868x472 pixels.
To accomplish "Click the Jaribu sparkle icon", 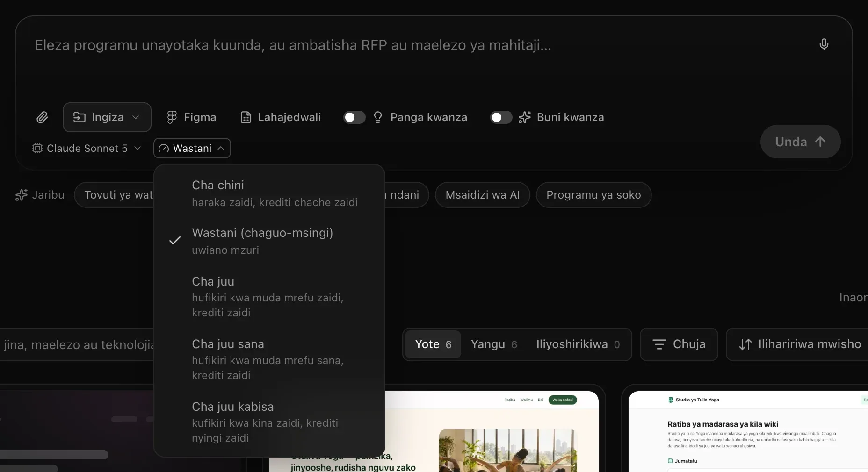I will (21, 195).
